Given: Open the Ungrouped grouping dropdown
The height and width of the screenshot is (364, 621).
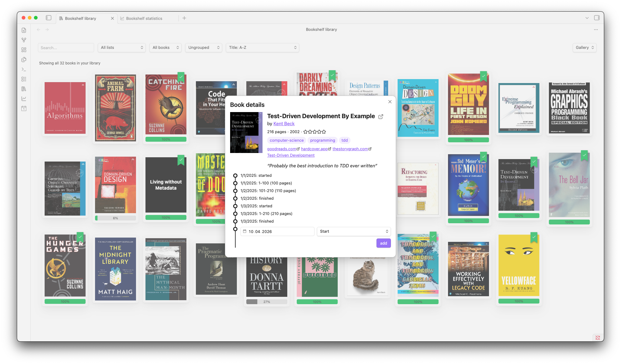Looking at the screenshot, I should click(204, 48).
